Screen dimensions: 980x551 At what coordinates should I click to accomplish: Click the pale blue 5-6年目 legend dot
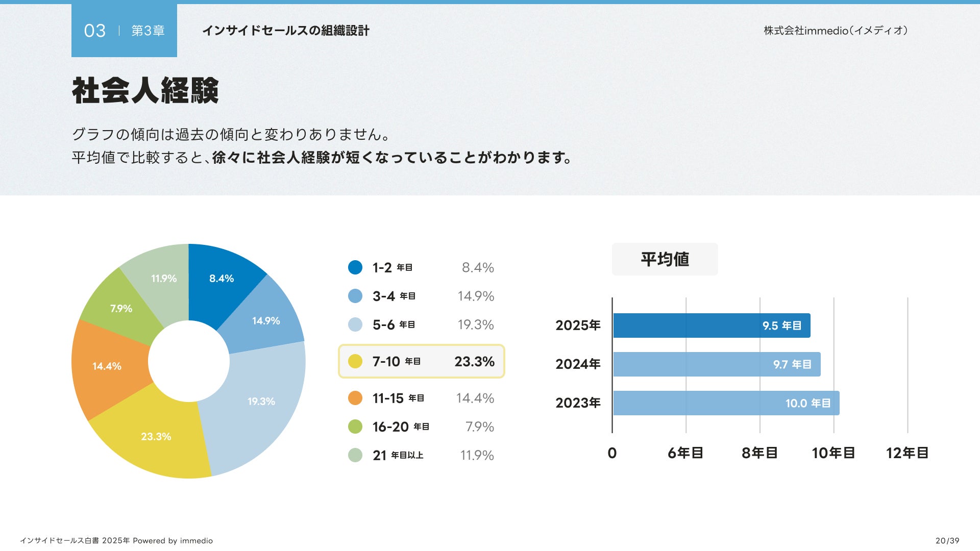[355, 324]
